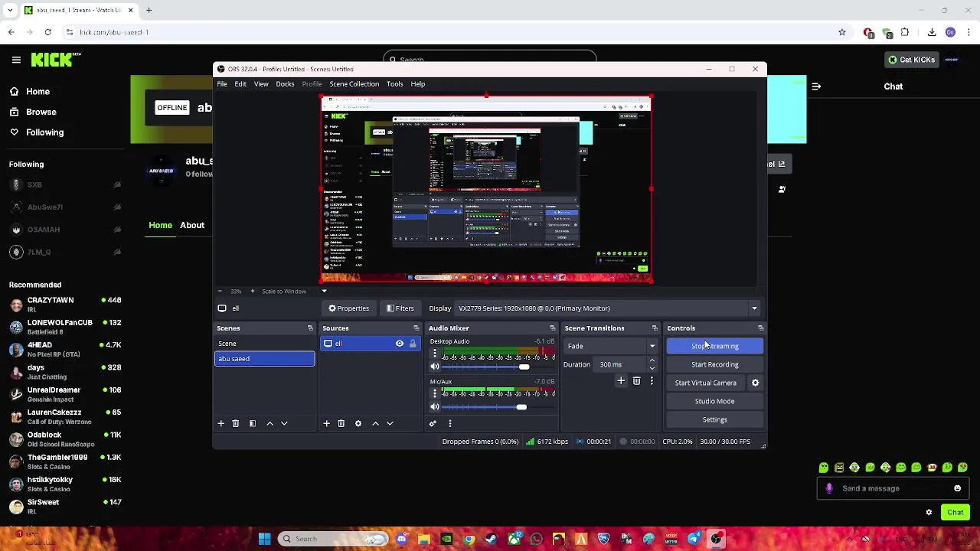The height and width of the screenshot is (551, 980).
Task: Add configurable transition plus icon
Action: coord(621,380)
